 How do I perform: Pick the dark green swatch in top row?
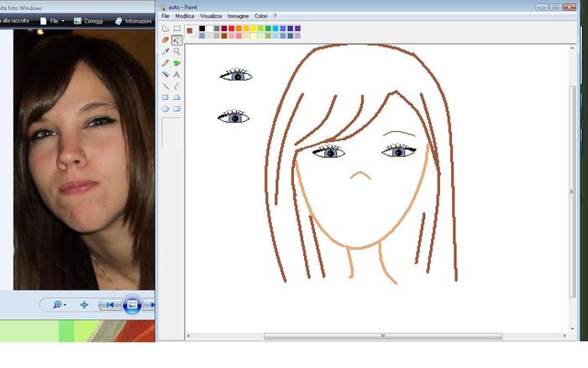pos(268,29)
